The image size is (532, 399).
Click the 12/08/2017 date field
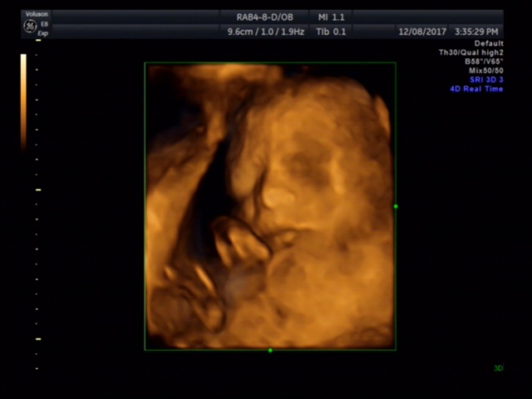[x=422, y=32]
